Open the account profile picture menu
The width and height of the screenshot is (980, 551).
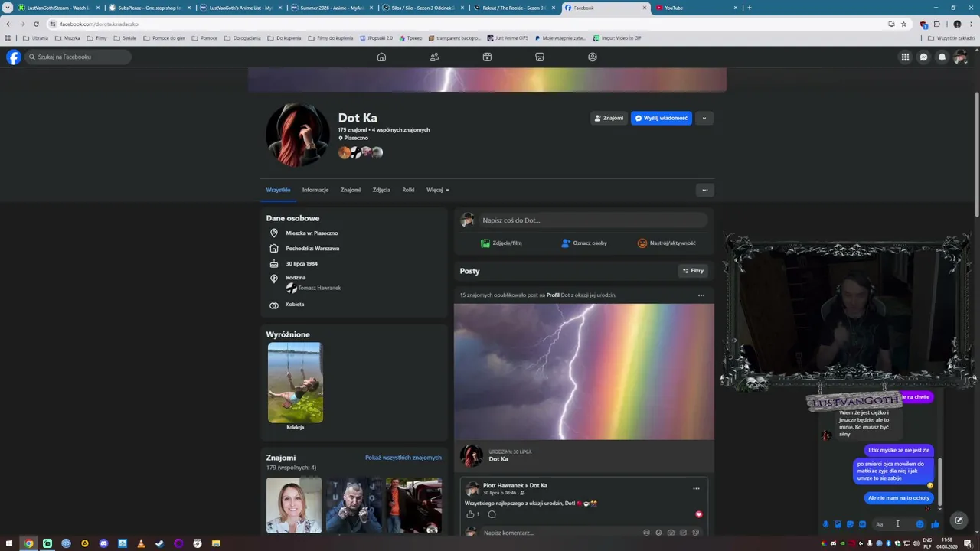[x=961, y=57]
